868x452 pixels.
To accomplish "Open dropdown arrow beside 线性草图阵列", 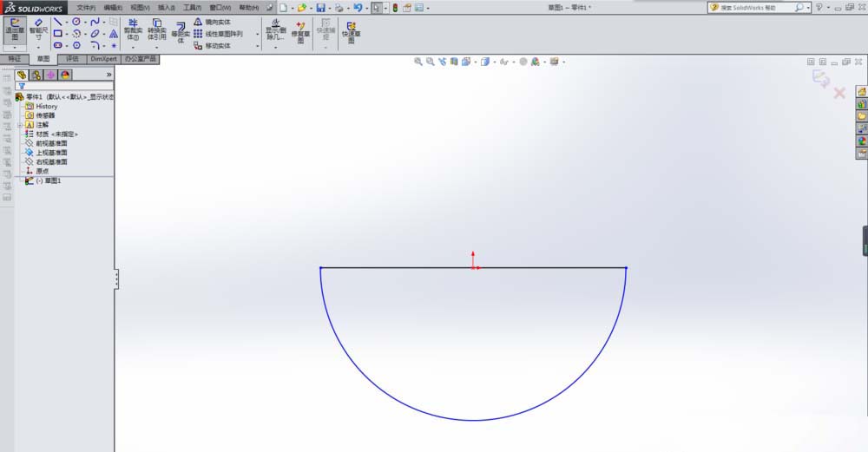I will pos(258,34).
